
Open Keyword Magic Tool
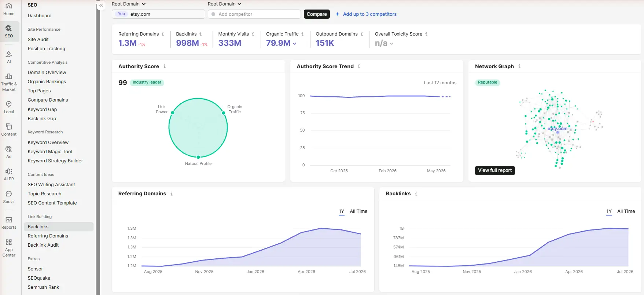click(50, 152)
